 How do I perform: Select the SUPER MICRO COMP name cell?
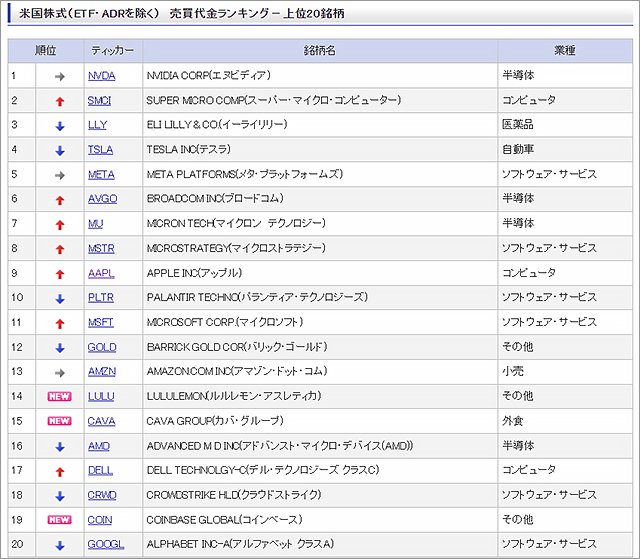coord(320,100)
